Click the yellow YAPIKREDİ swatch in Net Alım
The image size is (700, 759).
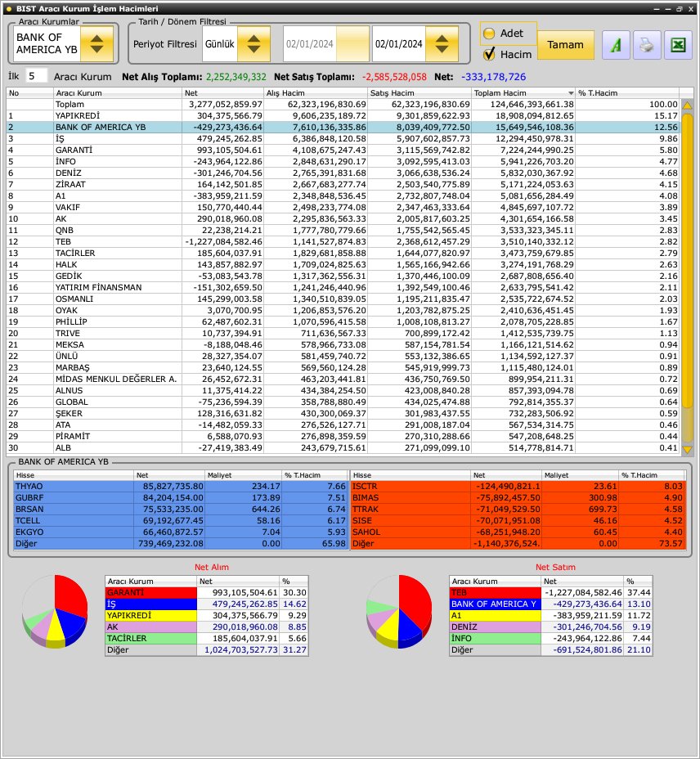(x=151, y=615)
